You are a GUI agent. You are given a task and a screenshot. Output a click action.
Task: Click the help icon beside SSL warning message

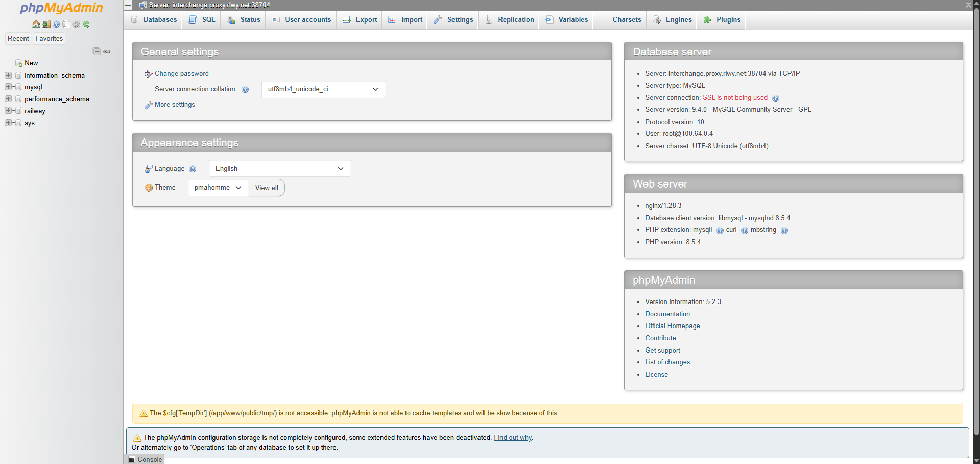pyautogui.click(x=776, y=98)
